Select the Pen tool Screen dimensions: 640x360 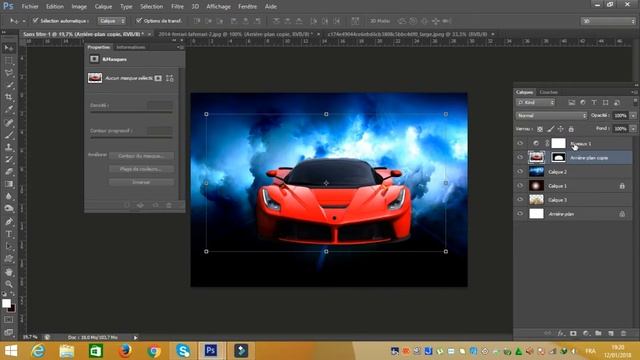pos(9,222)
